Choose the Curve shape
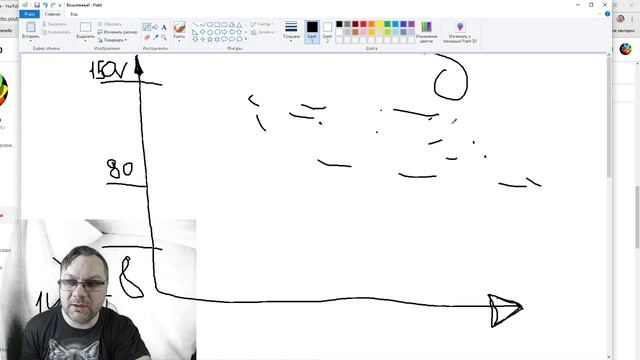This screenshot has height=360, width=640. pyautogui.click(x=202, y=25)
